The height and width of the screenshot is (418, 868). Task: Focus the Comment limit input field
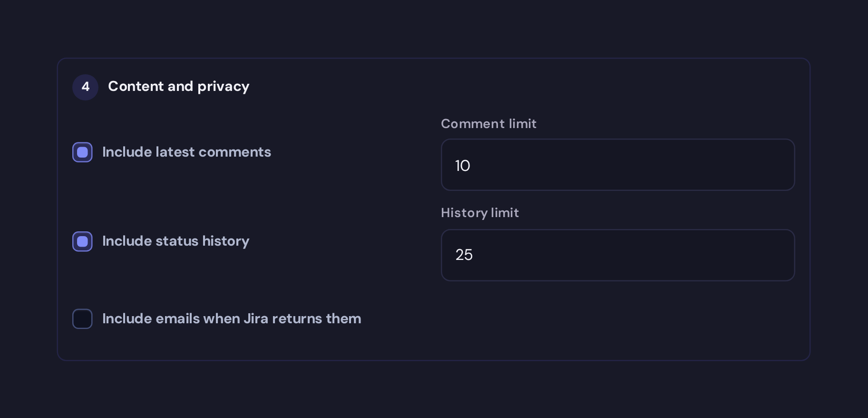coord(618,165)
